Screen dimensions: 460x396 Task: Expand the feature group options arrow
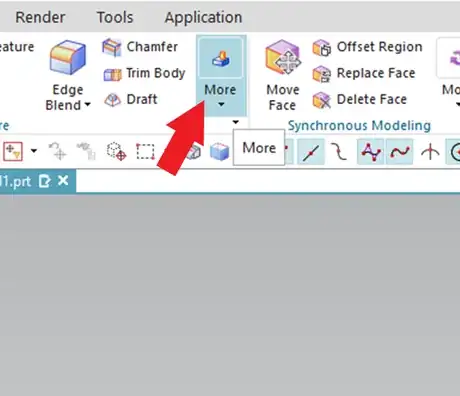coord(236,122)
